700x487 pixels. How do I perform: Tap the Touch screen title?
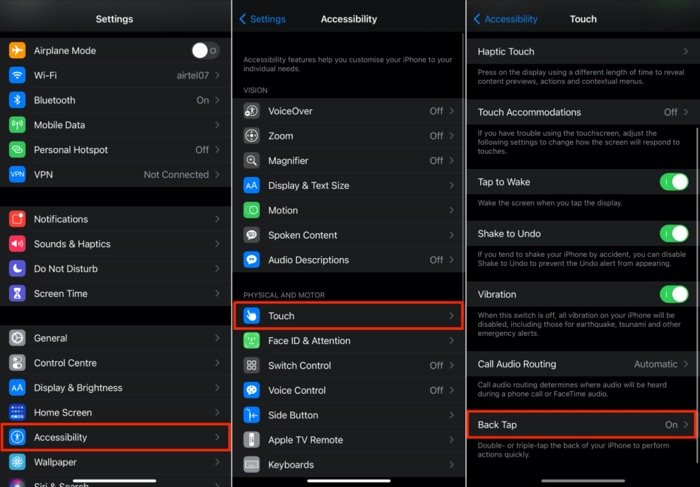tap(583, 19)
